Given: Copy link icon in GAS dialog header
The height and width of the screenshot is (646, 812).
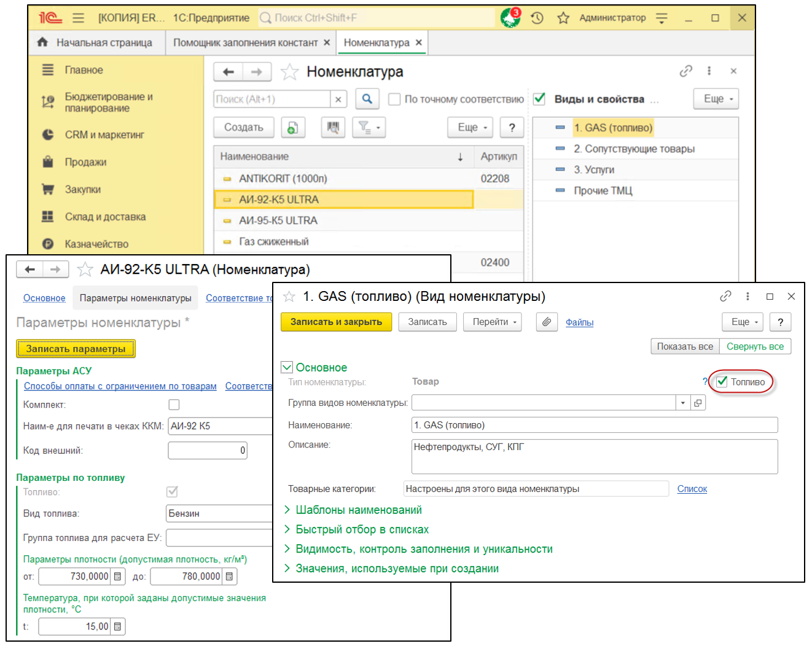Looking at the screenshot, I should click(725, 297).
